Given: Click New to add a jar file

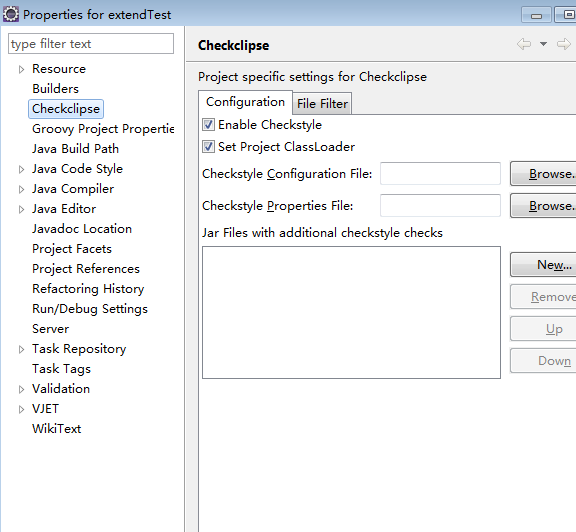Looking at the screenshot, I should point(543,265).
